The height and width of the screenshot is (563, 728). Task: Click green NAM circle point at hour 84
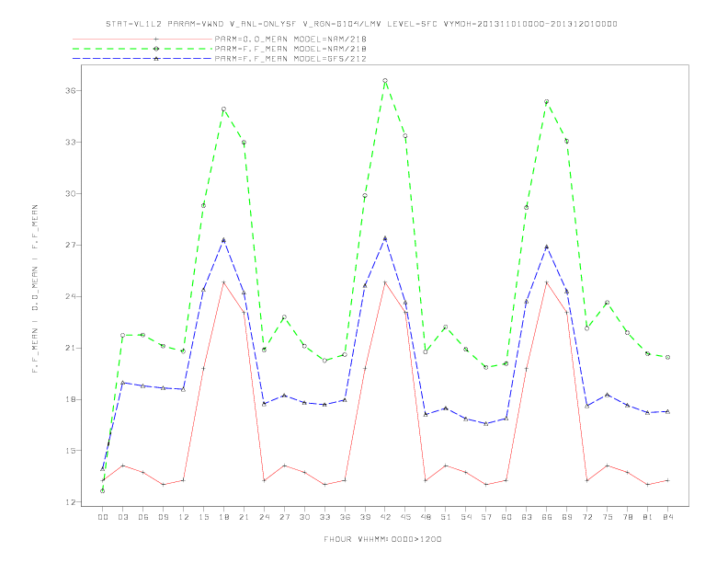click(x=668, y=357)
